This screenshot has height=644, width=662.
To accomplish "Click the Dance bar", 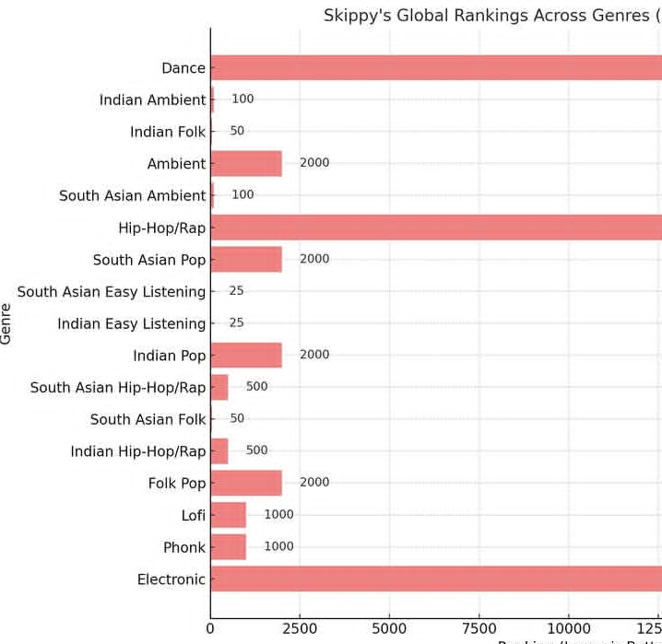I will pyautogui.click(x=436, y=67).
